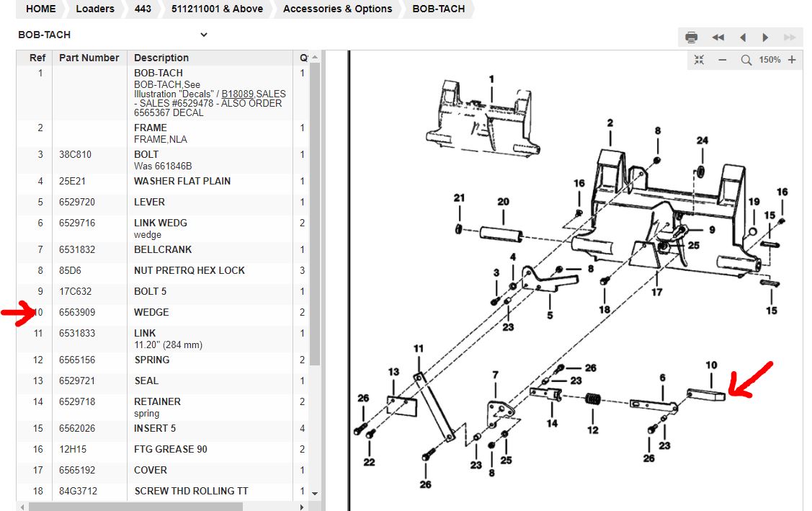
Task: Click callout 20 in diagram
Action: (x=504, y=202)
